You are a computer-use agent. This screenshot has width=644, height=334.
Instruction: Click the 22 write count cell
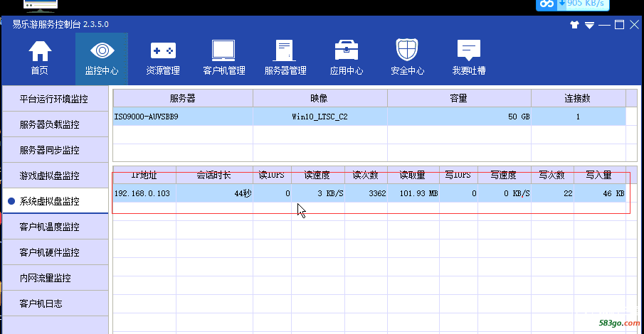point(552,193)
